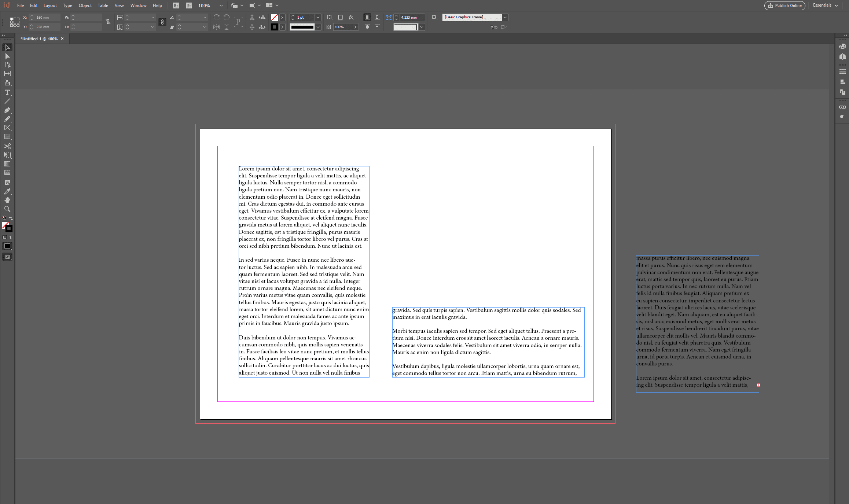Select the Hand tool
The image size is (849, 504).
(x=7, y=200)
